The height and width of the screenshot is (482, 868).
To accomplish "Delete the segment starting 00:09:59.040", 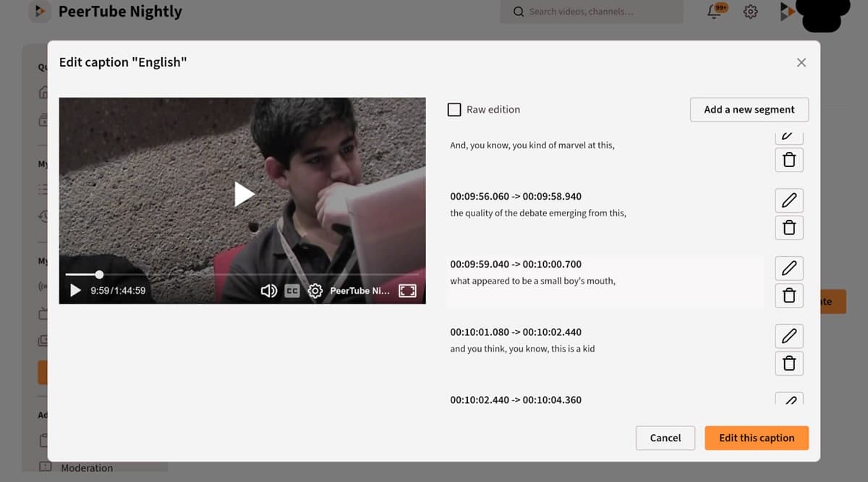I will point(789,295).
